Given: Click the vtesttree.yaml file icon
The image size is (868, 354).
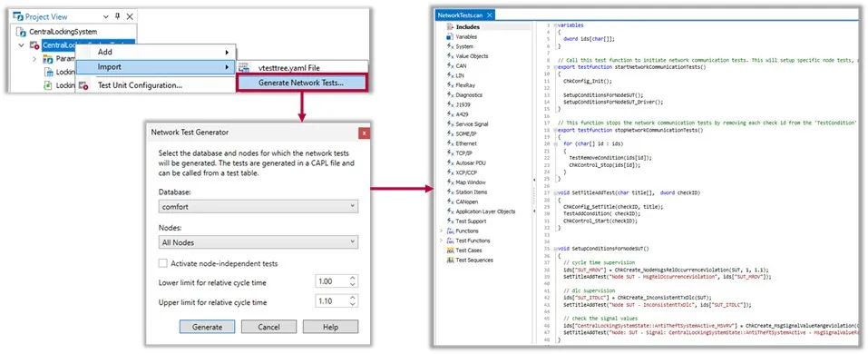Looking at the screenshot, I should 244,67.
